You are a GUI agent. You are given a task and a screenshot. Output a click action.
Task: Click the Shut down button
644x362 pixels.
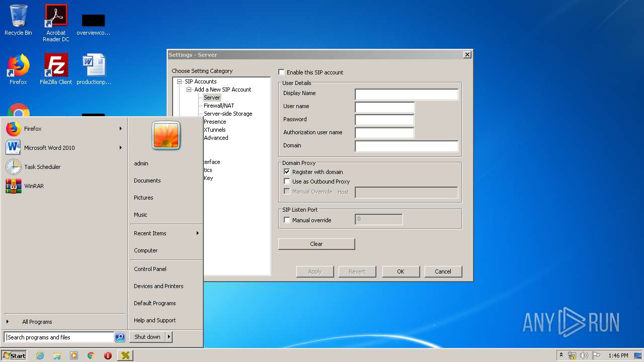click(147, 337)
